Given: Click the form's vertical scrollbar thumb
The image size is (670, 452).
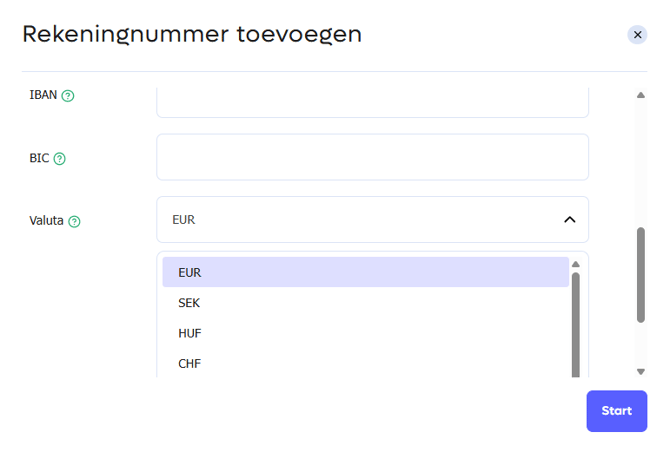Looking at the screenshot, I should [x=641, y=275].
